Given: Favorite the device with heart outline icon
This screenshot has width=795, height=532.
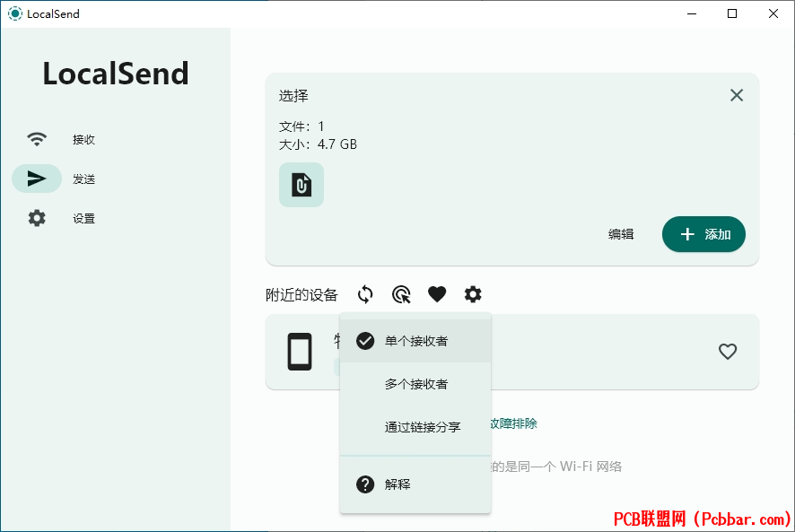Looking at the screenshot, I should coord(728,352).
